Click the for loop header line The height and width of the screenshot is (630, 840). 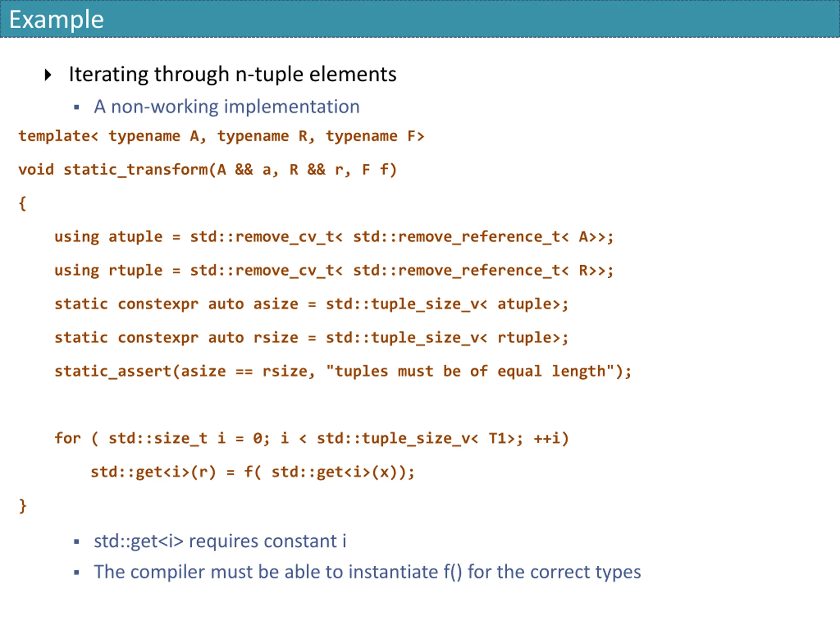(x=312, y=439)
